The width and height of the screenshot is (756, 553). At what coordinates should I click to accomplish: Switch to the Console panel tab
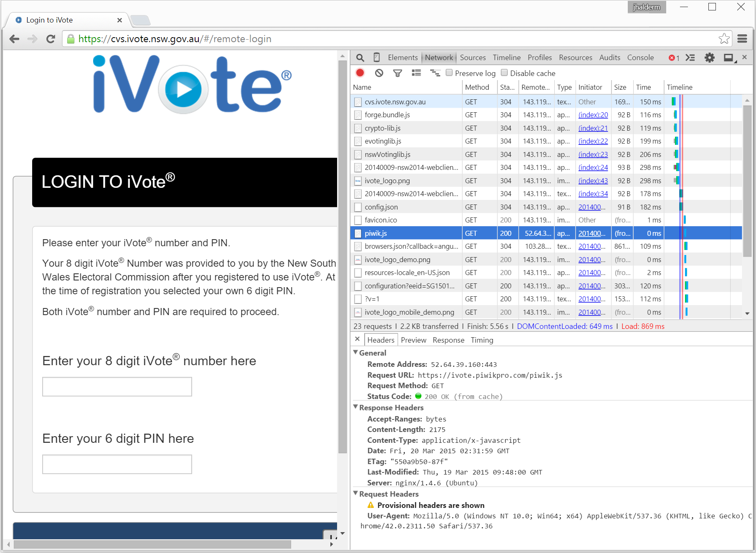(640, 58)
